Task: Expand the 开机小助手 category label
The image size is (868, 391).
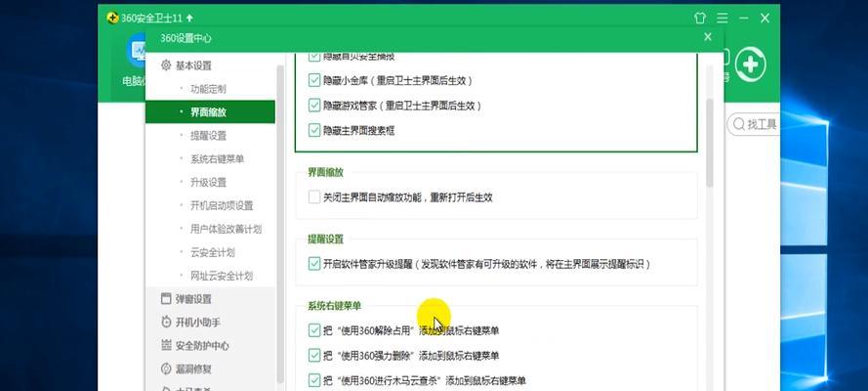Action: [x=198, y=323]
